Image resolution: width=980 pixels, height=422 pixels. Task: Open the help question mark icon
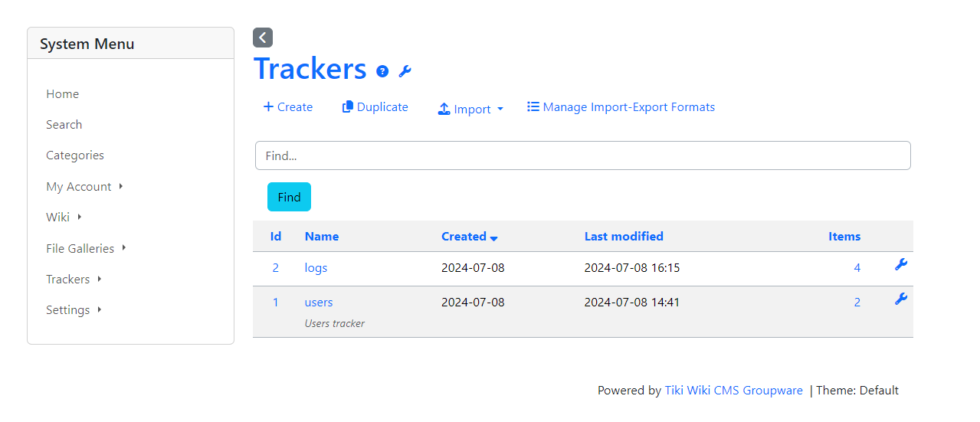coord(382,71)
